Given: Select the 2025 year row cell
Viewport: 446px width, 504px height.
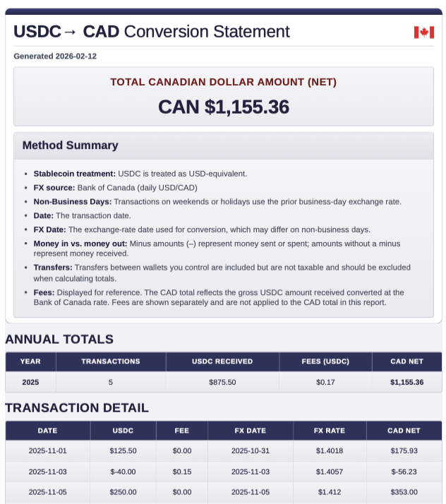Looking at the screenshot, I should [x=30, y=382].
